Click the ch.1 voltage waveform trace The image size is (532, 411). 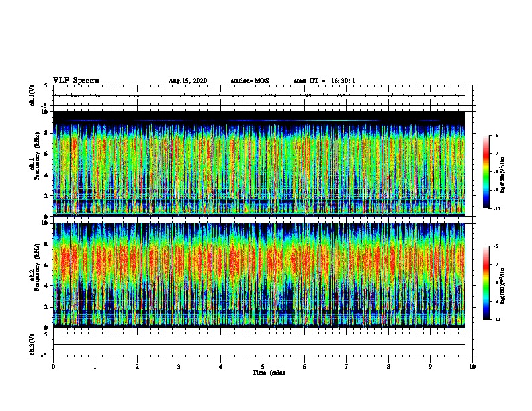click(x=259, y=95)
